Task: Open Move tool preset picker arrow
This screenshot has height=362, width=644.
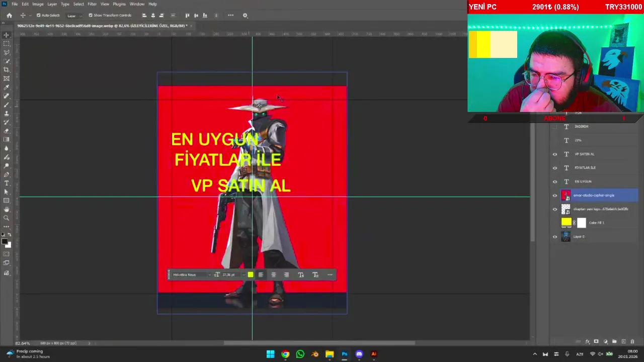Action: click(29, 15)
